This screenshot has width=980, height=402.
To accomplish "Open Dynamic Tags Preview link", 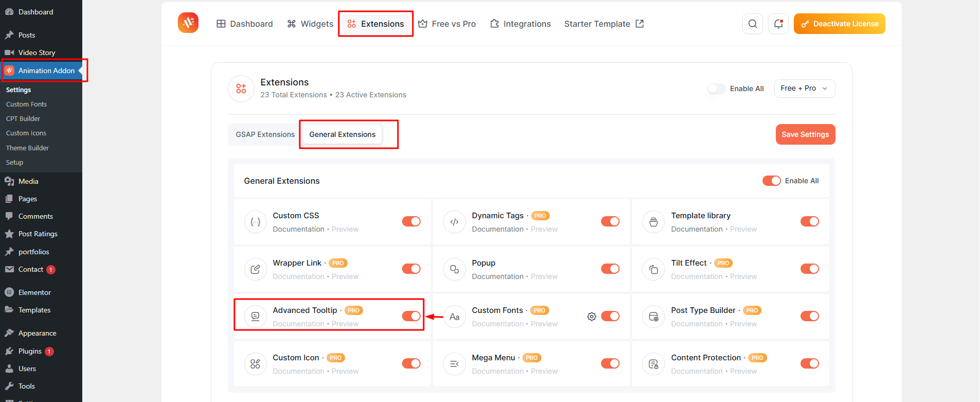I will pos(544,229).
